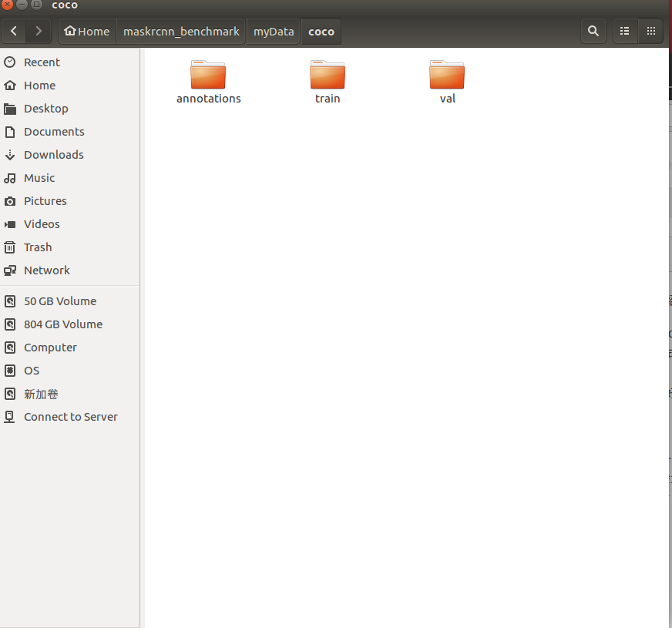The height and width of the screenshot is (628, 672).
Task: Browse Network in the sidebar
Action: pos(70,270)
